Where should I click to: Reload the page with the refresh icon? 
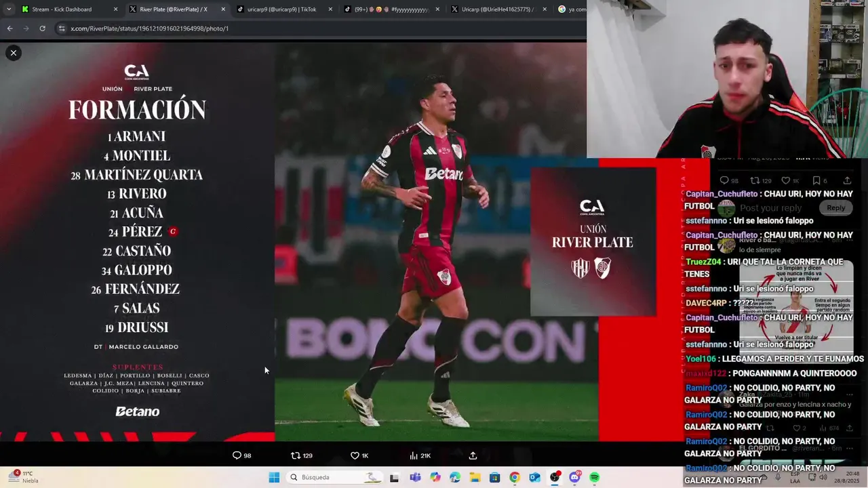[x=42, y=28]
